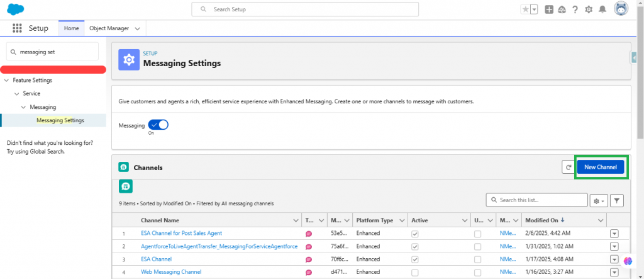
Task: Switch to the Object Manager tab
Action: pyautogui.click(x=109, y=28)
